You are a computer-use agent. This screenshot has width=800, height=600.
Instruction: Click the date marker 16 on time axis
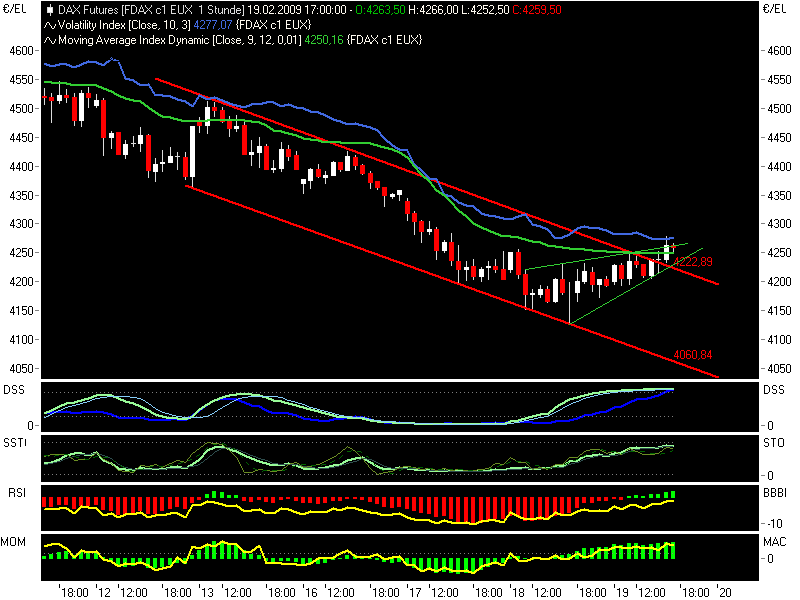312,593
